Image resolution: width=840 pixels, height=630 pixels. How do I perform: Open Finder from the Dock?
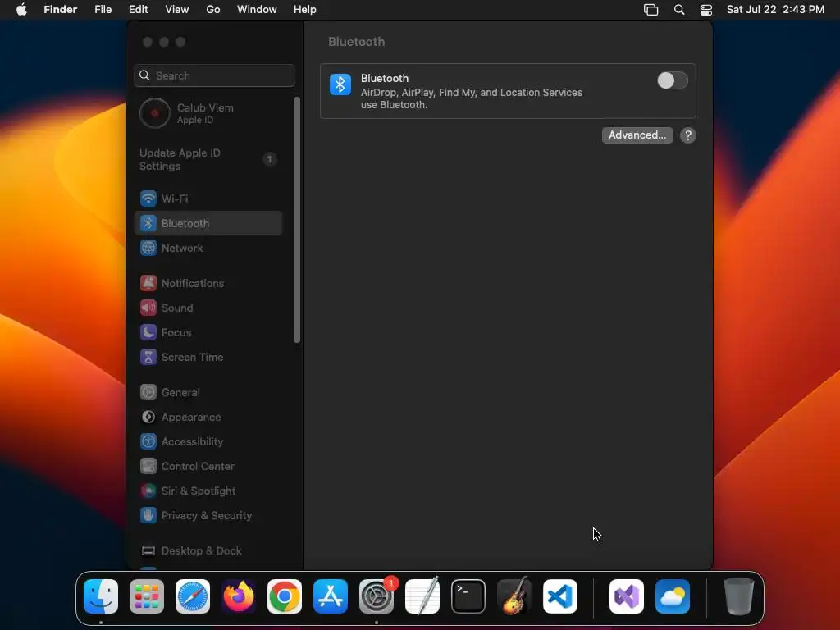coord(101,596)
